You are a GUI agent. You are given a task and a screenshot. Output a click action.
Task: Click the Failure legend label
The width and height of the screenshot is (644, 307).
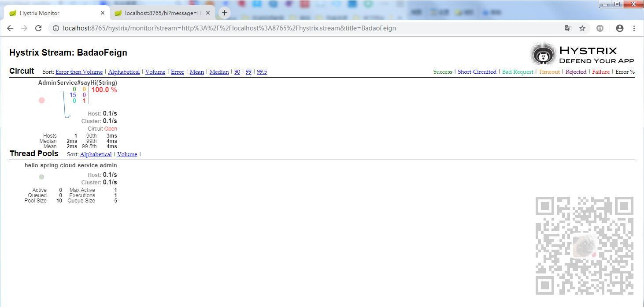coord(601,72)
